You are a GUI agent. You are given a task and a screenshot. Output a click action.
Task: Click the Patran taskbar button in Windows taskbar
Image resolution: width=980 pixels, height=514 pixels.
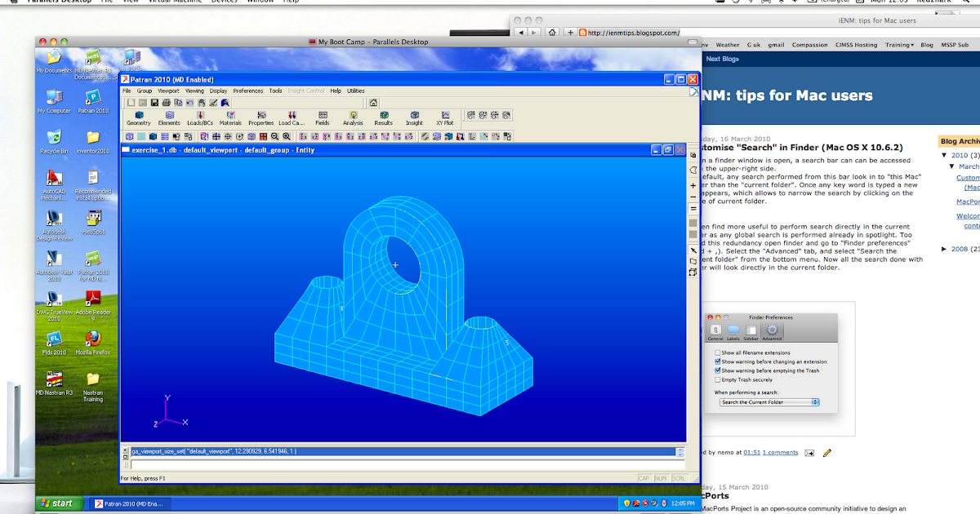pos(129,503)
